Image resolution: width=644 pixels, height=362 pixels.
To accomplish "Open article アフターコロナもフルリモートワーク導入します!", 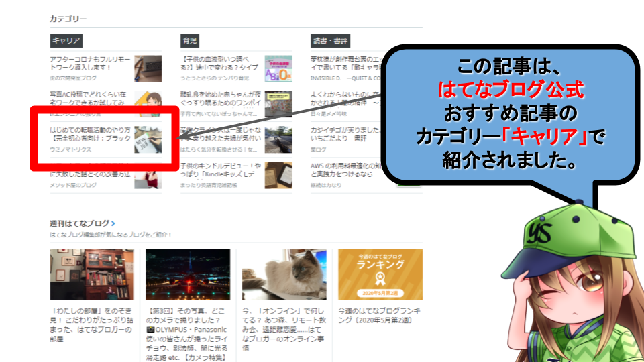I will point(90,63).
